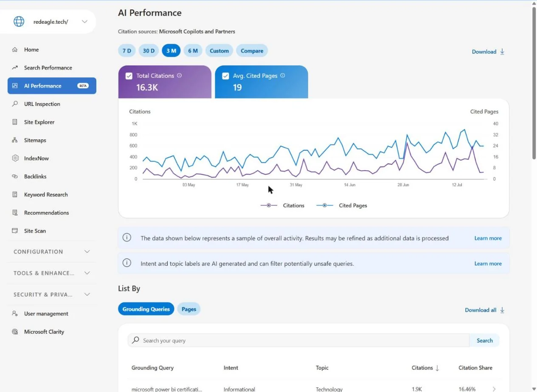This screenshot has width=537, height=392.
Task: Click the info icon next to Total Citations
Action: click(179, 76)
